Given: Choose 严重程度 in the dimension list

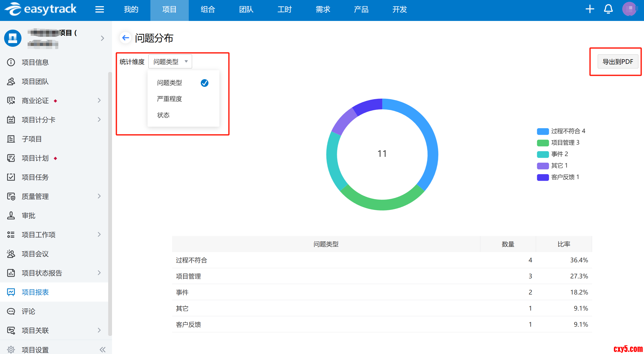Looking at the screenshot, I should pyautogui.click(x=169, y=99).
